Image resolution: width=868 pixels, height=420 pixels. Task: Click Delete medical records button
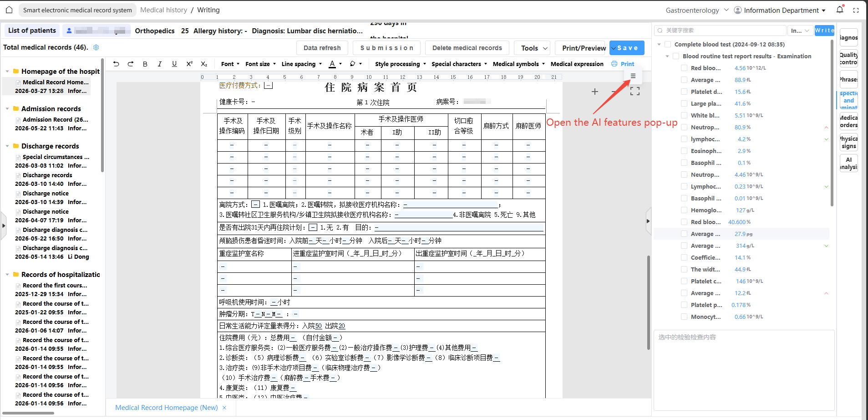467,48
